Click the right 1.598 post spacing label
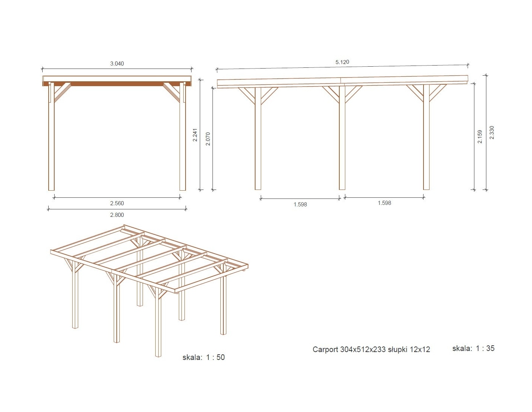Screen dimensions: 532x412 tap(384, 203)
